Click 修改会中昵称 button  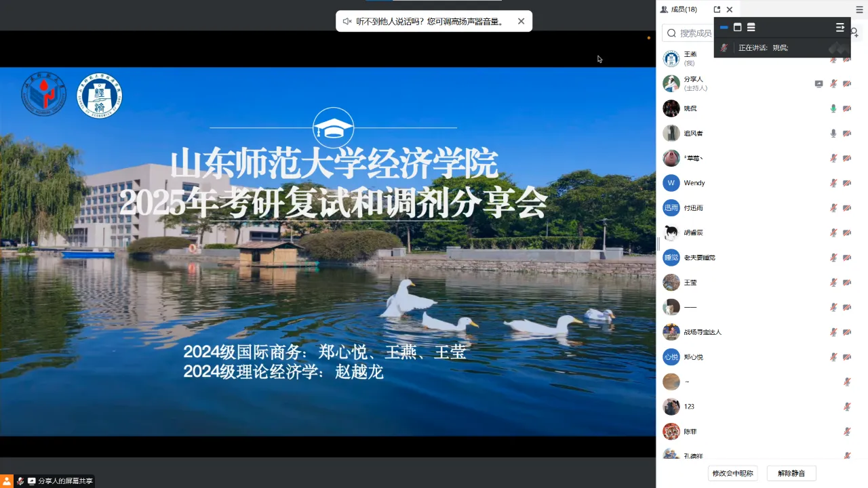[732, 473]
